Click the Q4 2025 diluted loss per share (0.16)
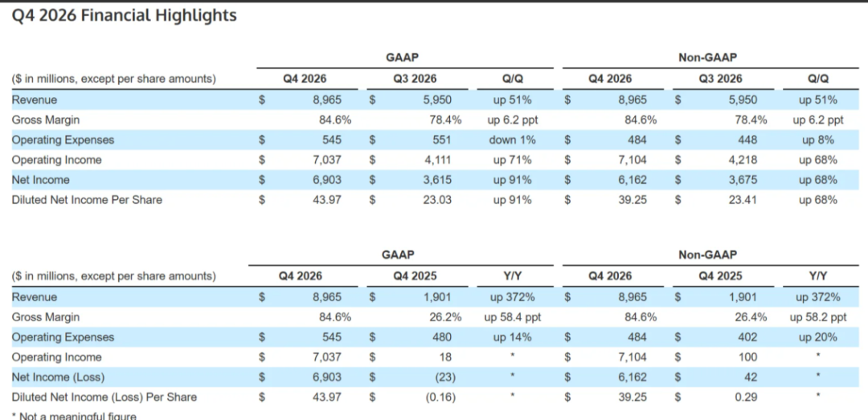This screenshot has height=420, width=868. point(440,397)
